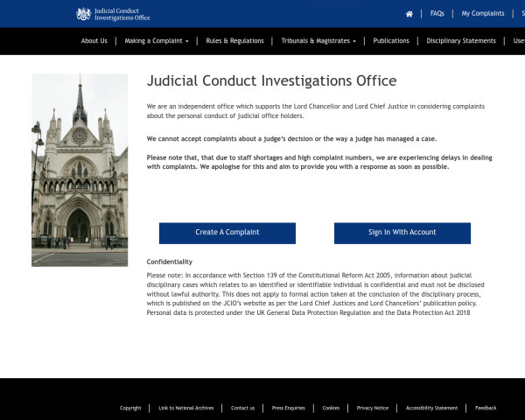Click the paragraph citing 'Constitutional Reform Act 2005'
Image resolution: width=525 pixels, height=420 pixels.
[x=315, y=294]
